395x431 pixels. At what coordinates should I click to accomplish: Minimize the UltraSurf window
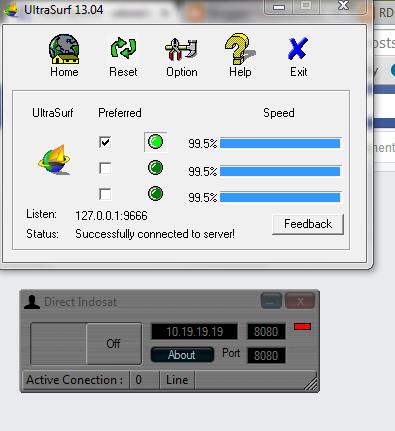[x=279, y=6]
